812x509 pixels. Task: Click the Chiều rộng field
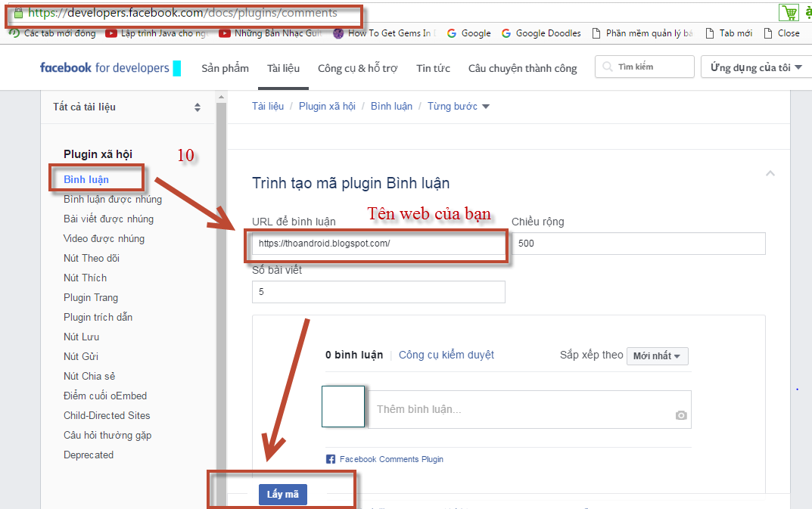pos(639,244)
